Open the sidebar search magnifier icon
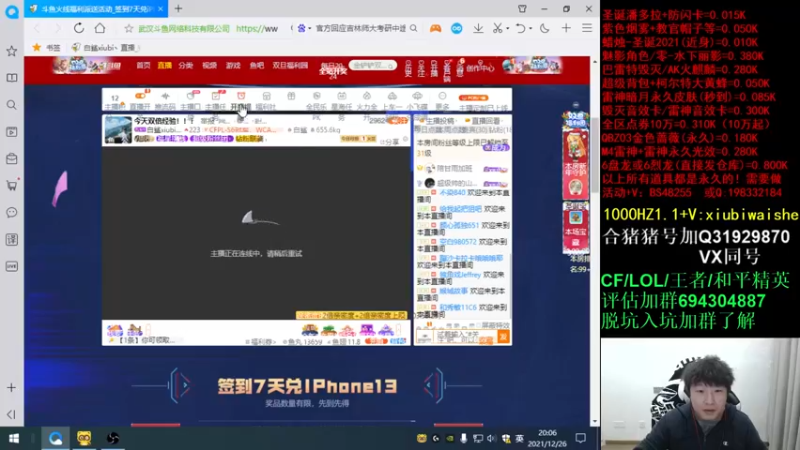Viewport: 800px width, 450px height. 11,105
